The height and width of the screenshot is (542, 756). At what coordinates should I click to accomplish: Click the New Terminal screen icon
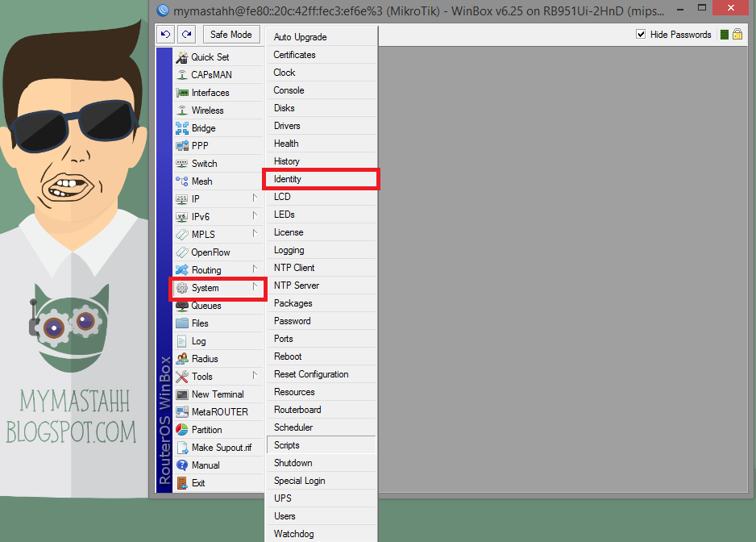[x=182, y=394]
